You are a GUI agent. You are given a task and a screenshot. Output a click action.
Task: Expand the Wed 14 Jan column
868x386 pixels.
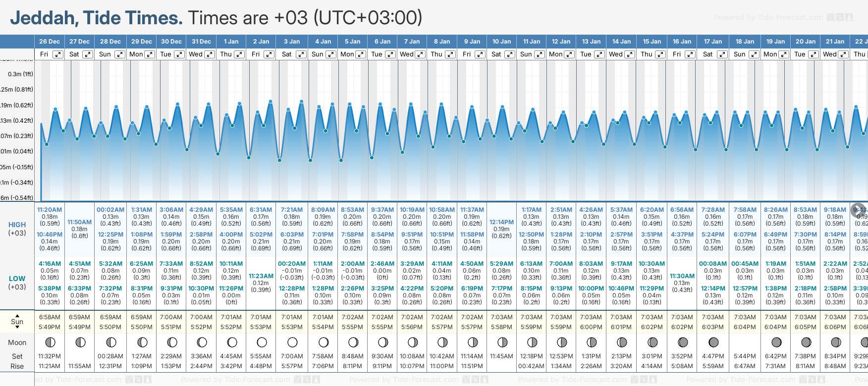630,54
